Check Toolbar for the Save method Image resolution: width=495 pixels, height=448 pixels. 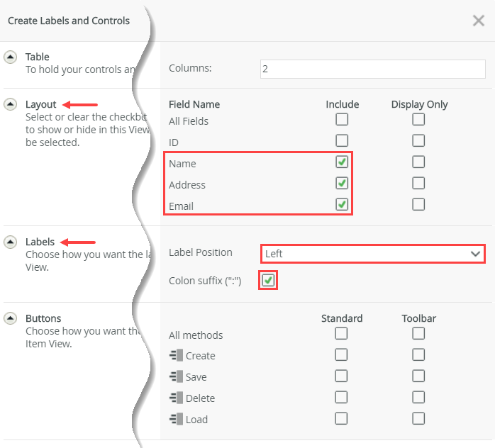coord(418,376)
